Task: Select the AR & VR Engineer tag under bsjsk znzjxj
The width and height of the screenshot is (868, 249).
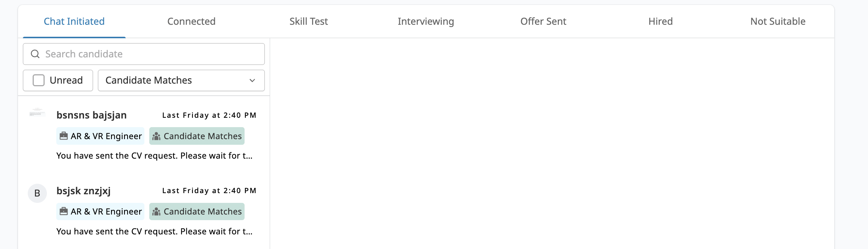Action: point(100,211)
